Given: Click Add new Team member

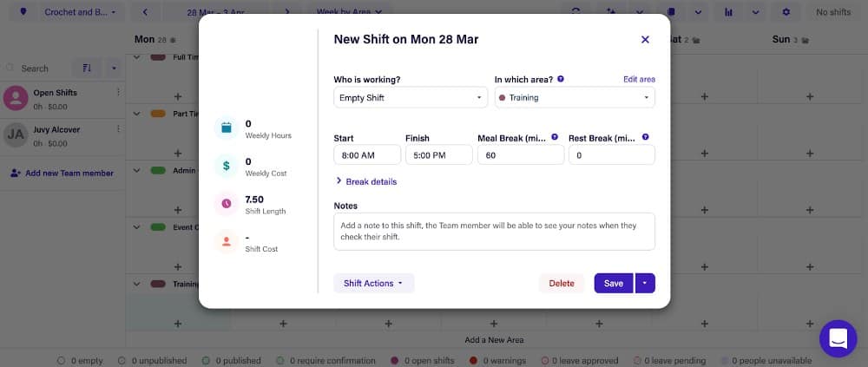Looking at the screenshot, I should tap(62, 174).
